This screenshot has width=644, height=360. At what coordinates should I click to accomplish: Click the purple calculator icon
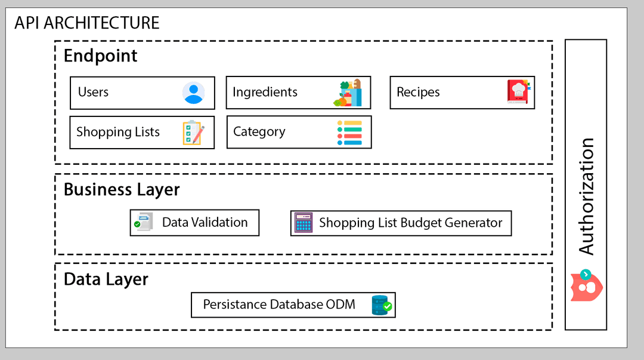[x=304, y=223]
